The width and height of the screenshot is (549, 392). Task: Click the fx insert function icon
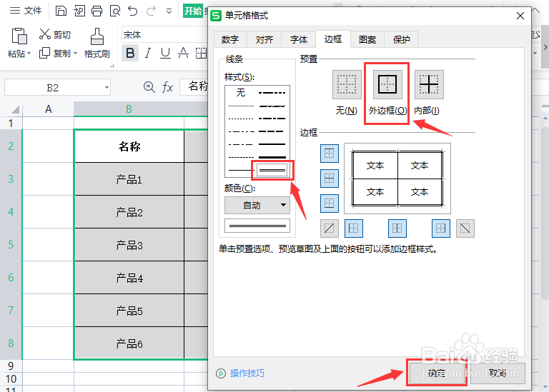pos(167,86)
